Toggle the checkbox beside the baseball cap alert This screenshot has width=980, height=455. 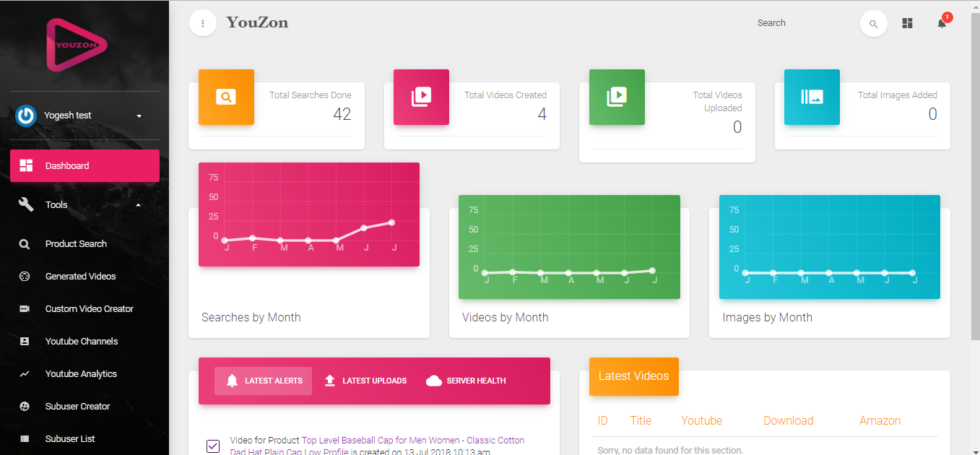coord(213,446)
